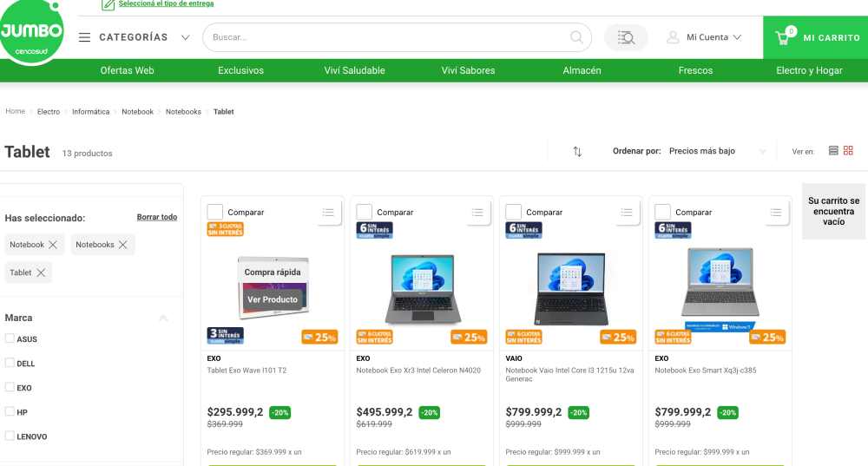The height and width of the screenshot is (466, 868).
Task: Click 6 sin interés badge on Exo Xr3
Action: [374, 230]
